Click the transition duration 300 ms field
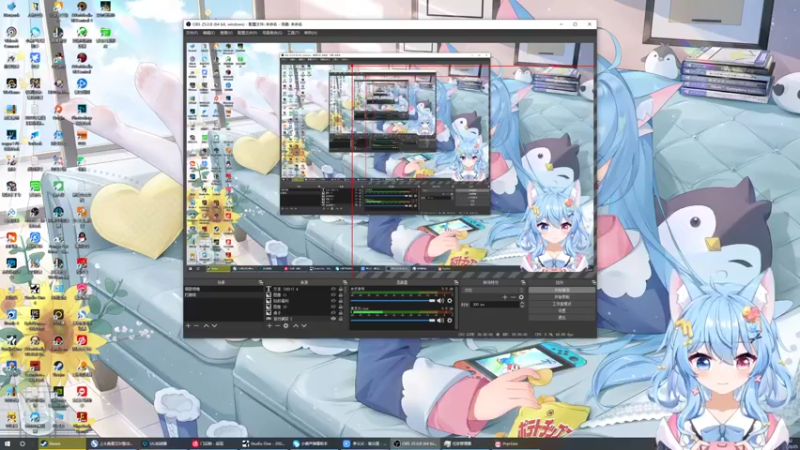This screenshot has width=800, height=450. (x=494, y=304)
